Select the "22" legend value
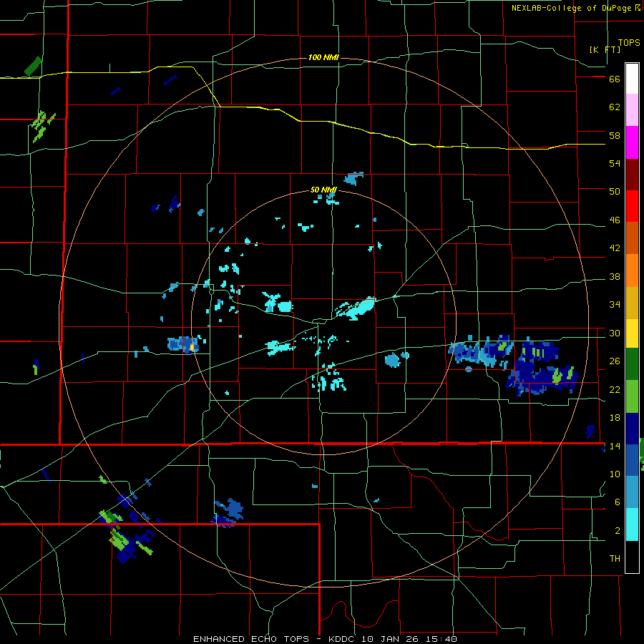Image resolution: width=644 pixels, height=644 pixels. (x=615, y=390)
